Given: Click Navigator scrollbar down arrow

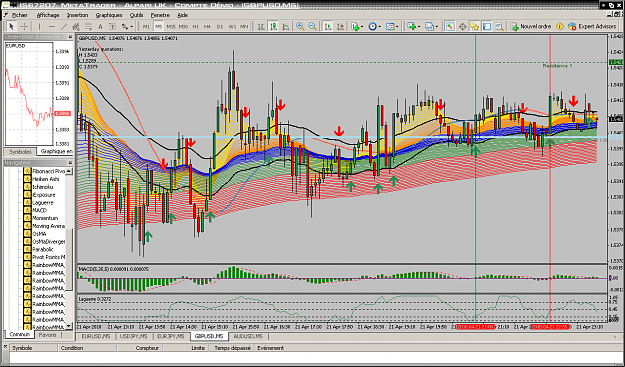Looking at the screenshot, I should click(x=69, y=326).
